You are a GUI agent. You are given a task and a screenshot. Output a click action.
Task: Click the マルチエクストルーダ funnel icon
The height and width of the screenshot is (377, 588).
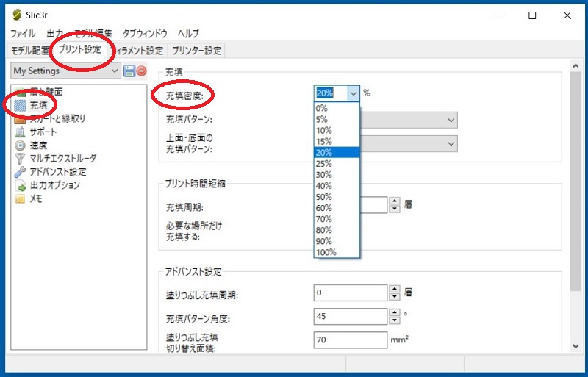[20, 159]
